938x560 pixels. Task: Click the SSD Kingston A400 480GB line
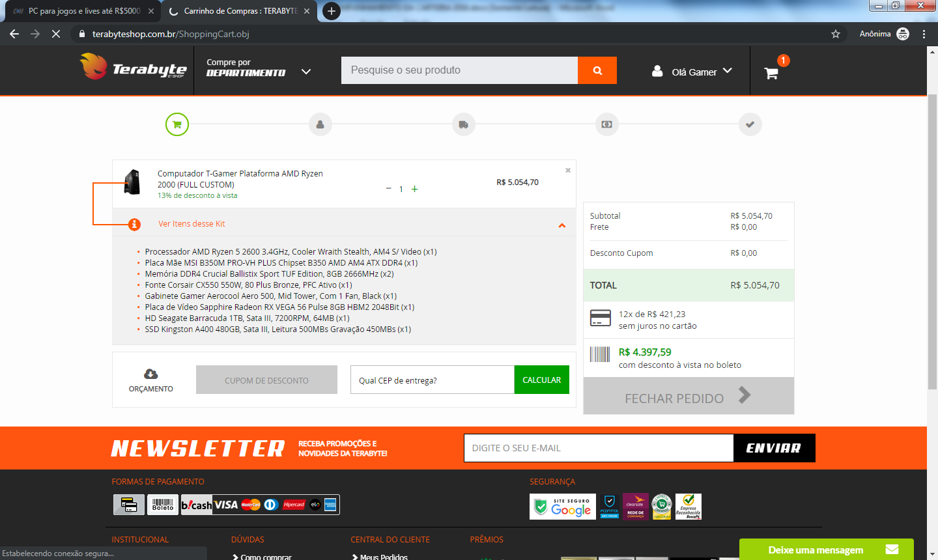277,329
